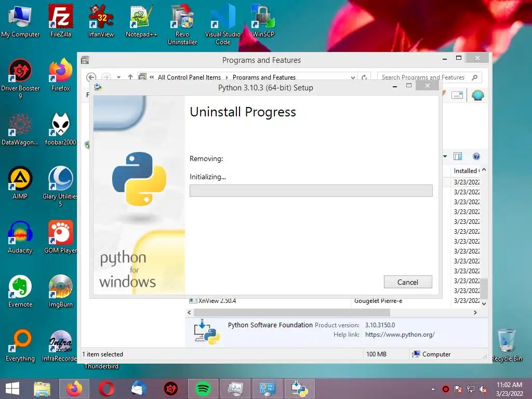Sort by Installed On column header
The width and height of the screenshot is (532, 399).
pyautogui.click(x=466, y=170)
